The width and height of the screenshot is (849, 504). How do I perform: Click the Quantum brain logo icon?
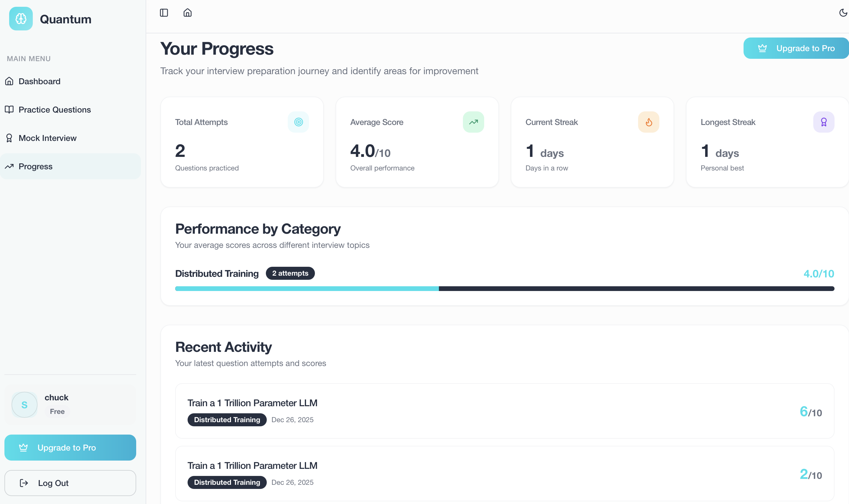coord(21,19)
